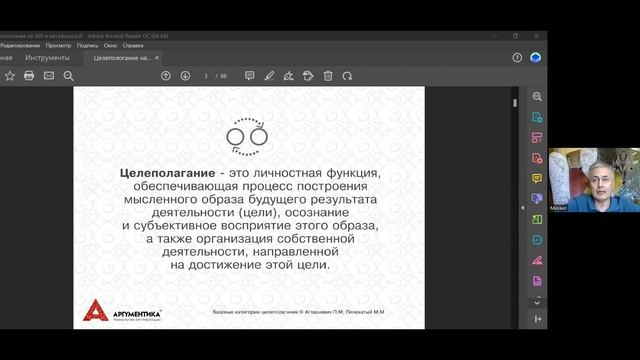Click the page number input field
Image resolution: width=640 pixels, height=360 pixels.
pos(207,76)
